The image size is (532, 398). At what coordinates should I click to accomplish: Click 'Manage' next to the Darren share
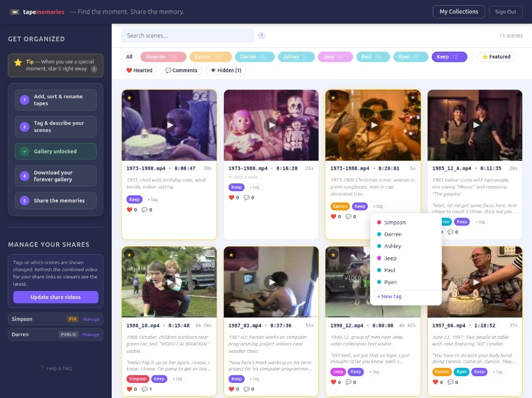(x=91, y=335)
